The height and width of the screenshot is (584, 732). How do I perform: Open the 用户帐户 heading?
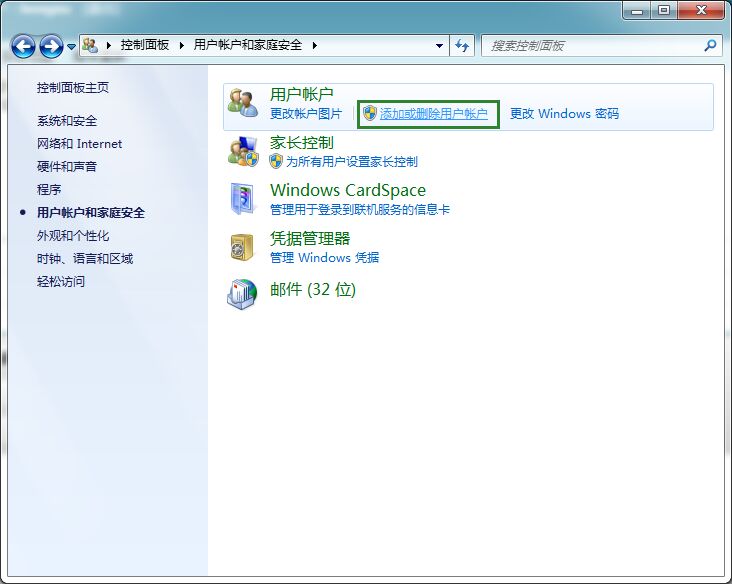click(x=302, y=94)
